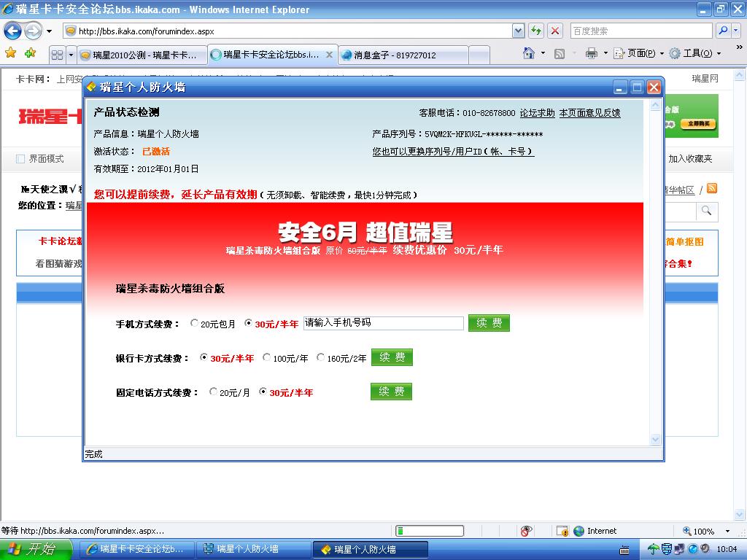Click the 加入收藏夹 link on forum page

[x=690, y=158]
